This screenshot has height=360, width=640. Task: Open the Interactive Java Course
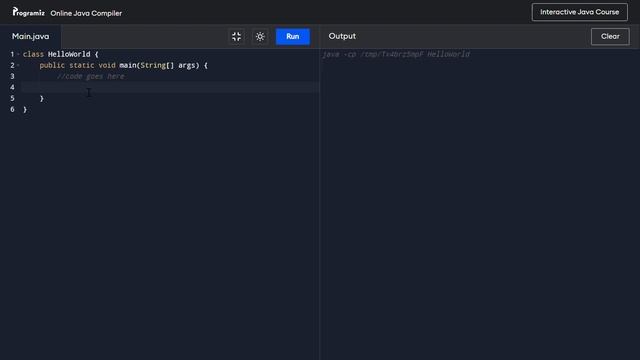click(x=580, y=12)
